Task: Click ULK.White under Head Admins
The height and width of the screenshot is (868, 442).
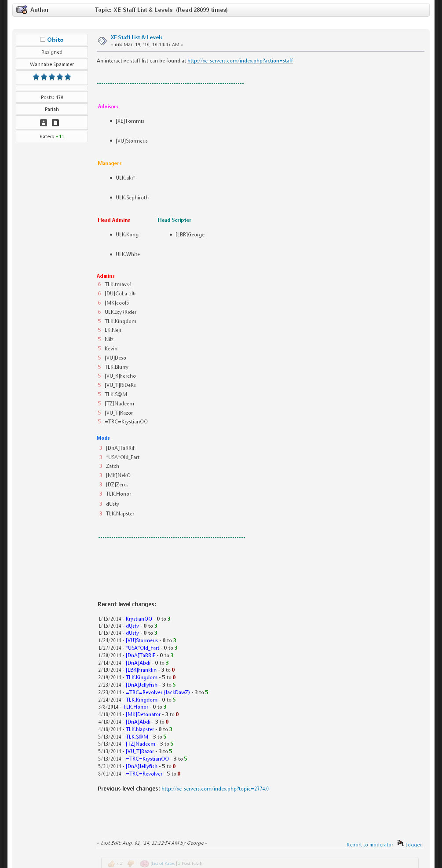Action: [x=128, y=254]
